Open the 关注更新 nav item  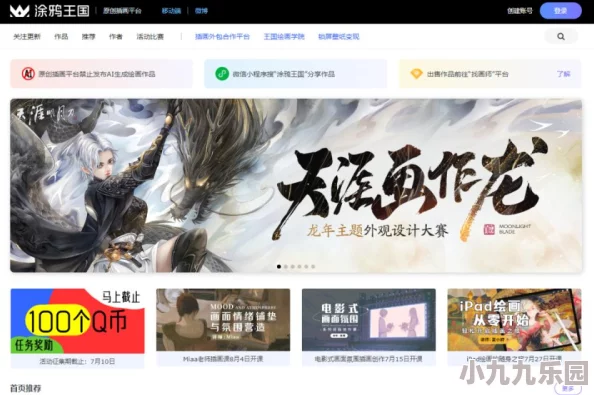click(27, 37)
